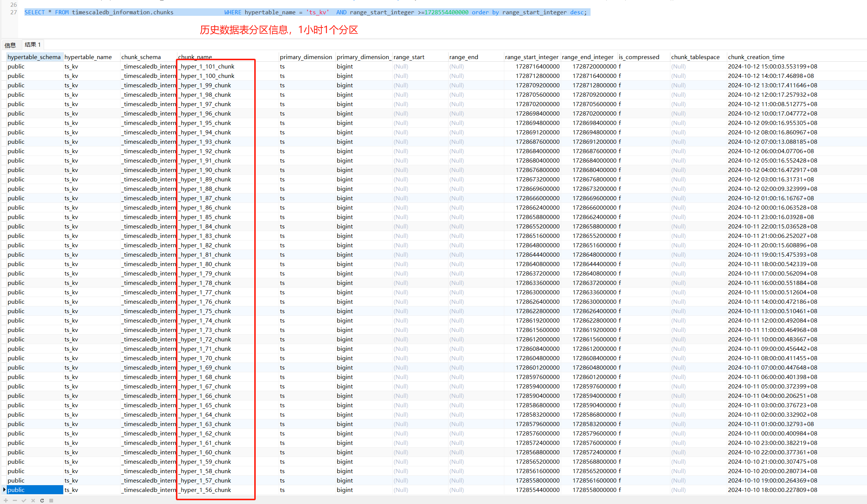Select the _hyper_1_56_chunk cell
The image size is (867, 504).
pyautogui.click(x=205, y=490)
